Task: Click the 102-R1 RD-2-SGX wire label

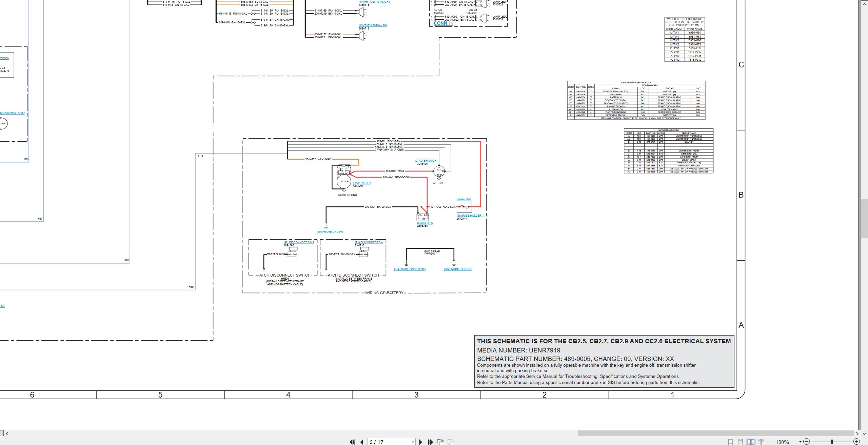Action: (388, 141)
